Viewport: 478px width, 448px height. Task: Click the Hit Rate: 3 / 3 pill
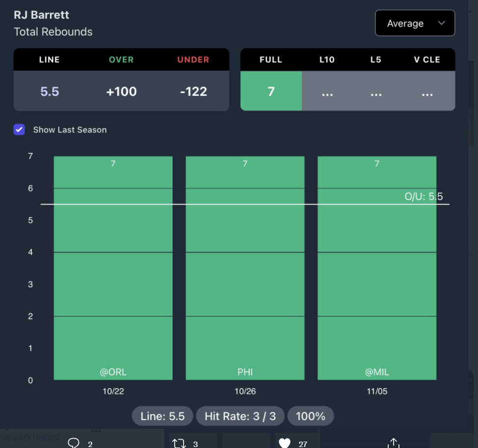point(240,416)
